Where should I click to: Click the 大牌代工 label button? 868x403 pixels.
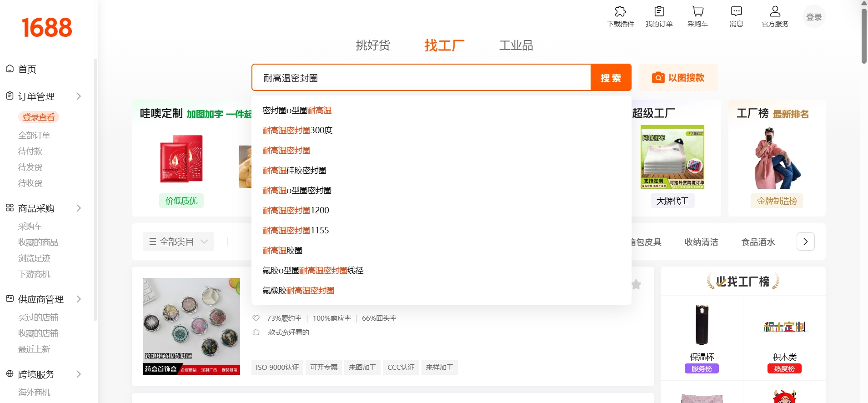point(672,201)
